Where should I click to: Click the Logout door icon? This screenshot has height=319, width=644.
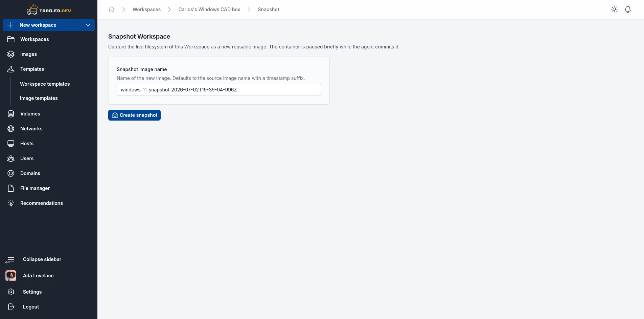click(11, 307)
